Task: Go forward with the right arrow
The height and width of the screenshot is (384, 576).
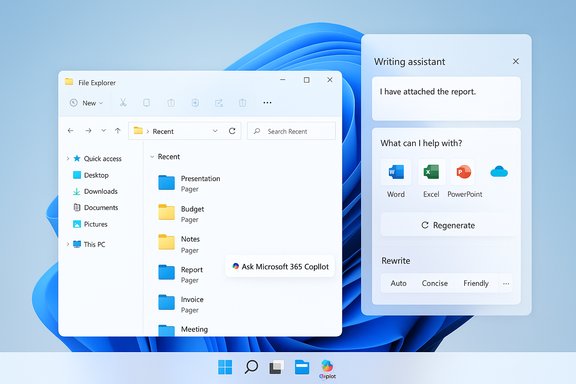Action: coord(88,131)
